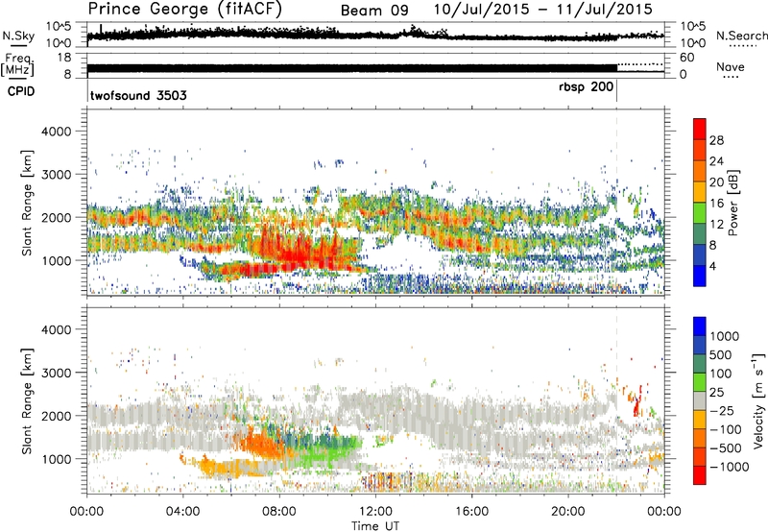Click the 'Nave' legend label
Screen dimensions: 768x532
(731, 67)
